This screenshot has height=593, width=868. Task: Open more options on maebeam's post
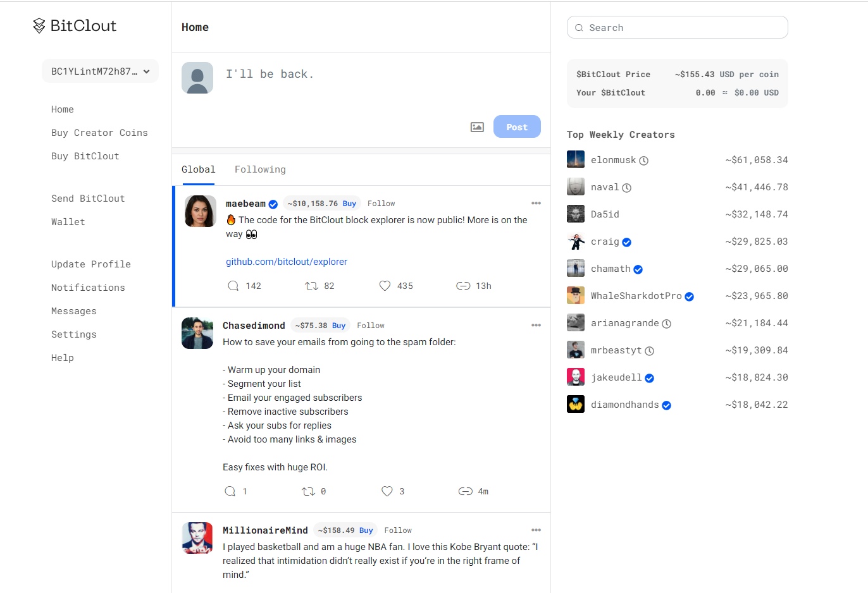[536, 204]
